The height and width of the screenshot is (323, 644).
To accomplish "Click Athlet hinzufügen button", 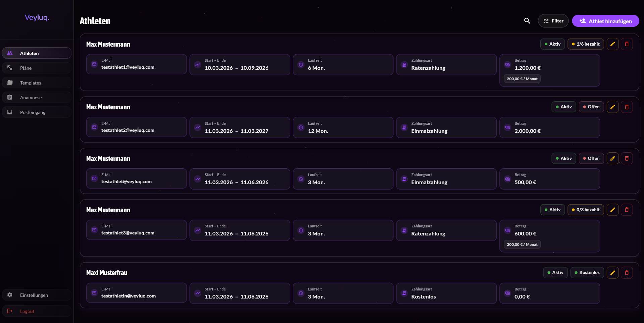I will click(x=605, y=21).
